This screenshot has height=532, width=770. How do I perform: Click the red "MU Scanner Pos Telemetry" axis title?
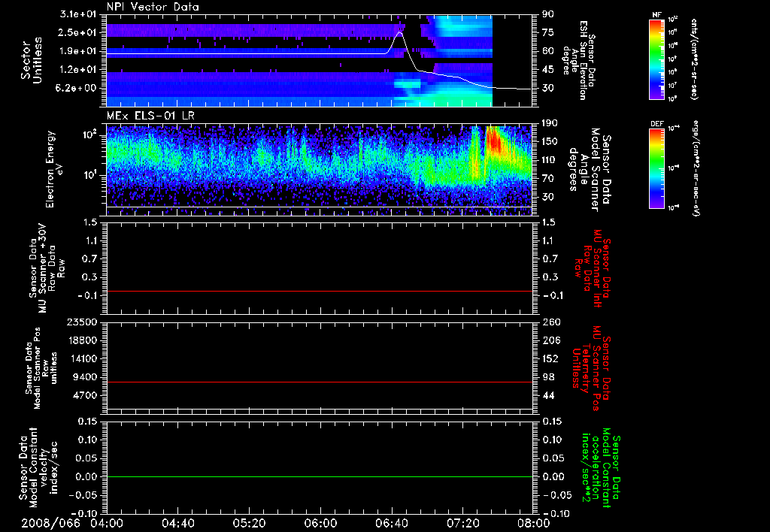[x=592, y=367]
